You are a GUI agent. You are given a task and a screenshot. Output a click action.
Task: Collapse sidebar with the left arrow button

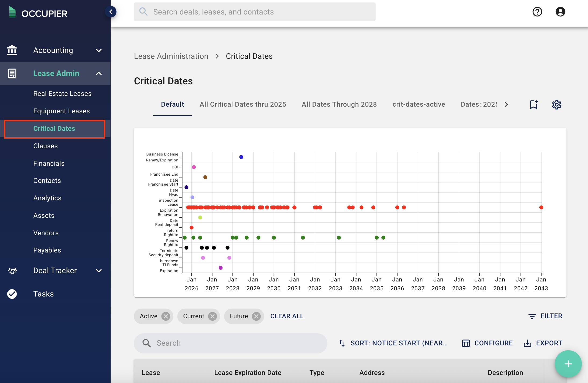click(111, 12)
